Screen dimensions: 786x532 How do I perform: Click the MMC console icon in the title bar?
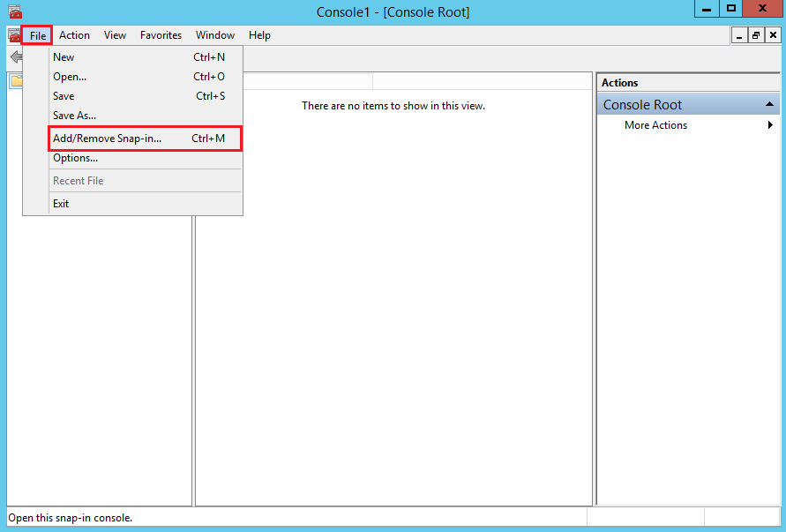[14, 11]
